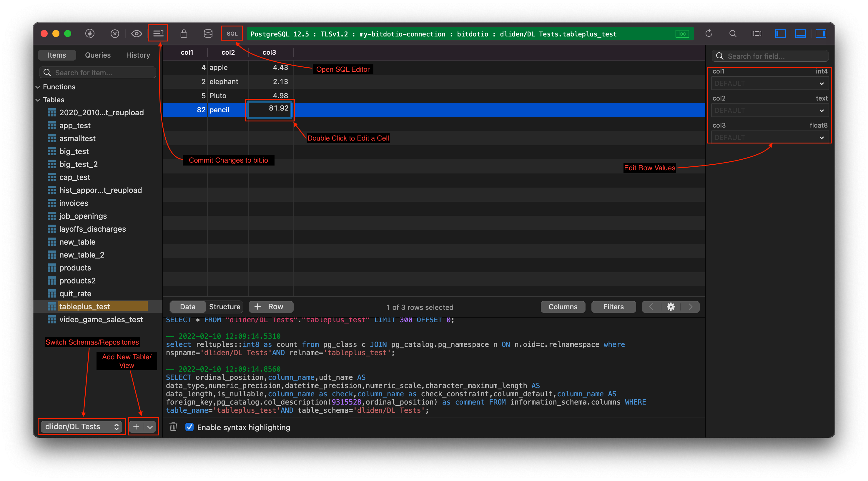Open the SQL editor button
Screen dimensions: 868x481
[x=232, y=33]
